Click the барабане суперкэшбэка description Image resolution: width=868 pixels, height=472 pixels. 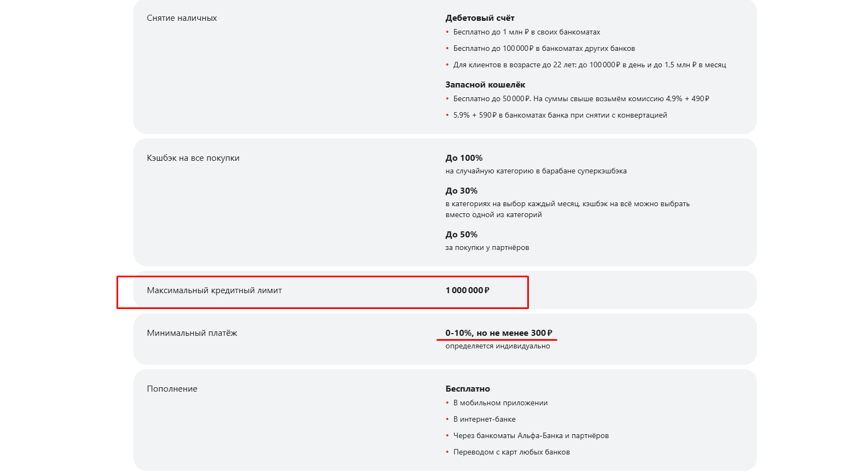(x=536, y=171)
